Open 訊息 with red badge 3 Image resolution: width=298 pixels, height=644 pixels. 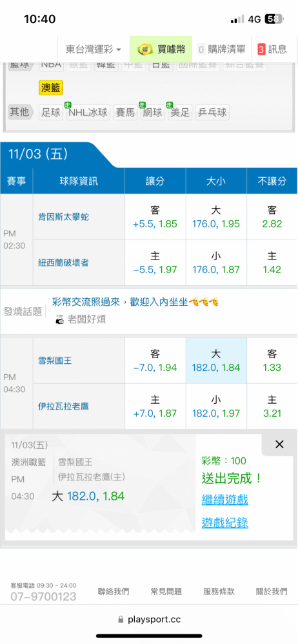point(272,50)
